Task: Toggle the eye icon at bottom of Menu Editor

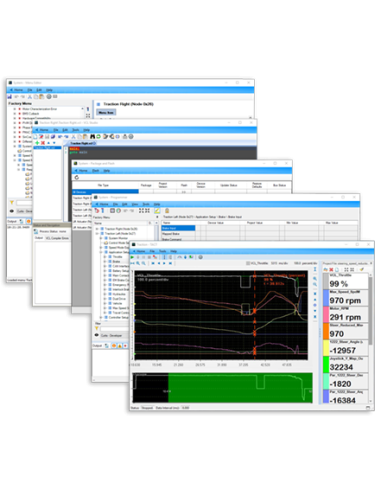Action: point(12,211)
